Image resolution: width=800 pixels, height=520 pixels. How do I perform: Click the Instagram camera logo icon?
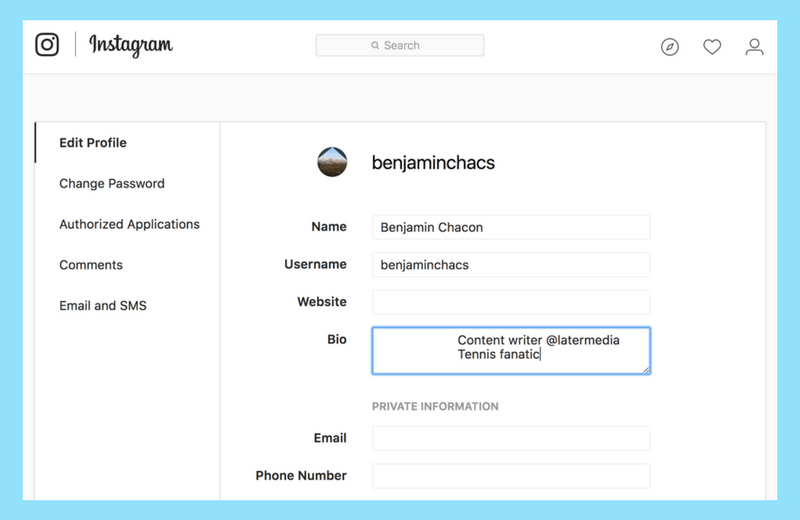[x=47, y=44]
